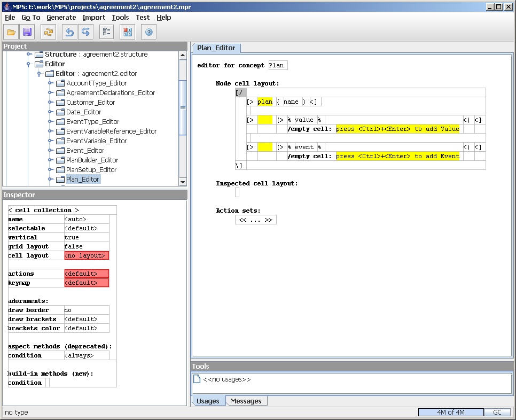Expand the AccountType_Editor tree node
The image size is (516, 420).
tap(50, 83)
